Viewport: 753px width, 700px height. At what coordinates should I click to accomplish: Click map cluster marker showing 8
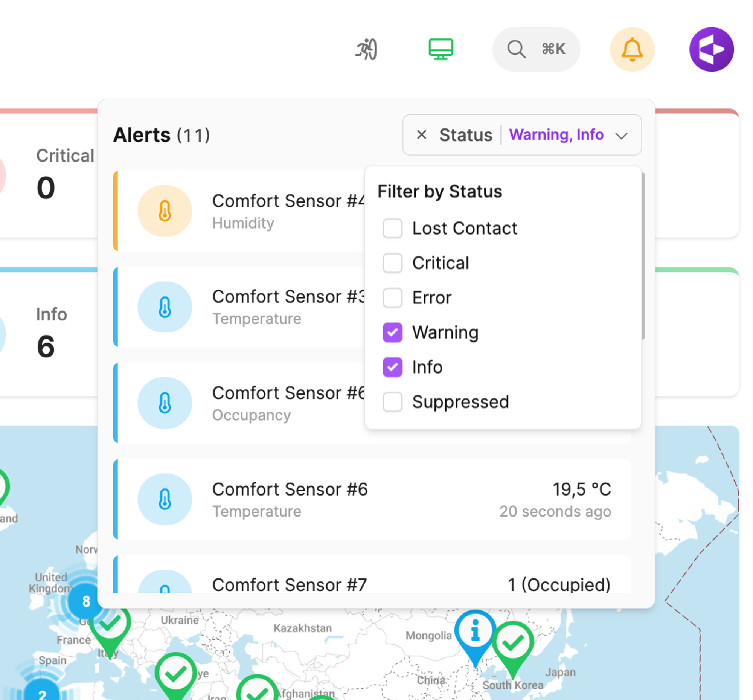pos(86,601)
